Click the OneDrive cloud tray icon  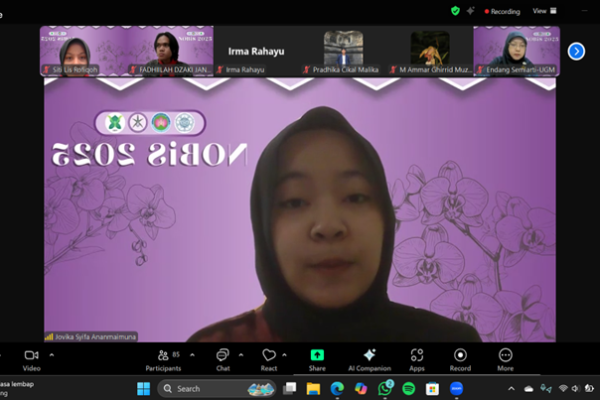pyautogui.click(x=529, y=389)
